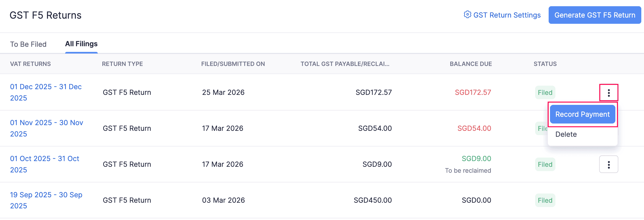Click the Generate GST F5 Return button

(x=595, y=15)
